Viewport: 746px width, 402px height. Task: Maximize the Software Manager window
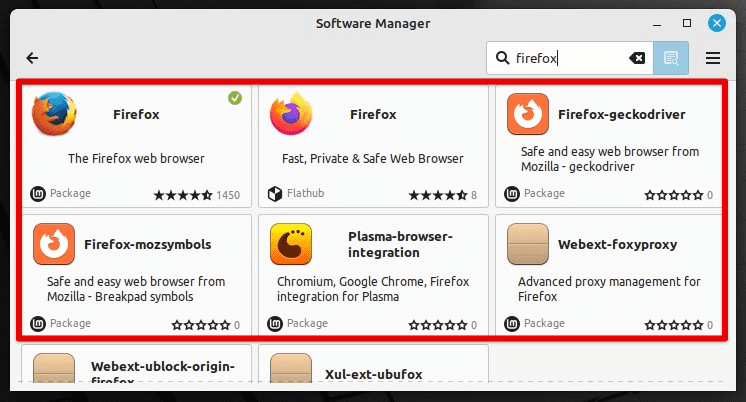click(687, 21)
